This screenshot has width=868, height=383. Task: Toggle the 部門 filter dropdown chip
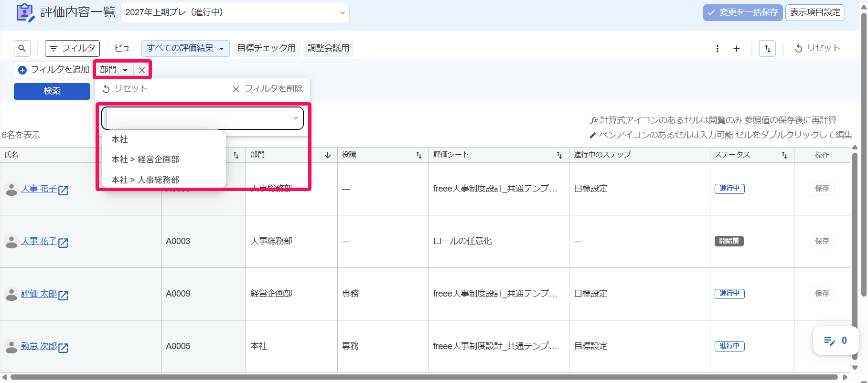[x=114, y=70]
